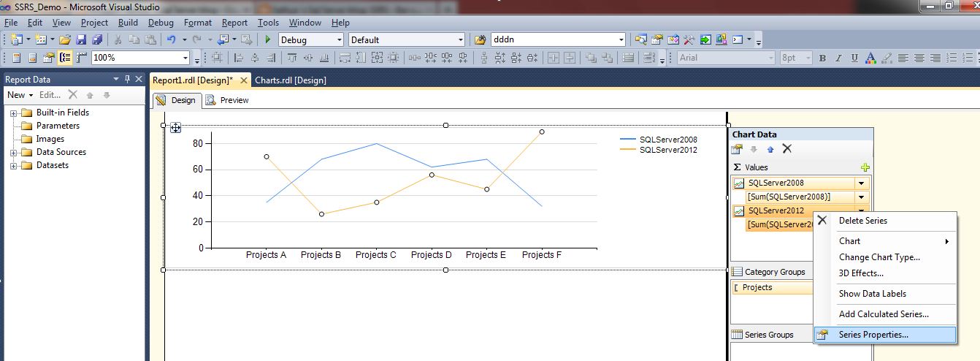
Task: Click the New Project icon
Action: 15,39
